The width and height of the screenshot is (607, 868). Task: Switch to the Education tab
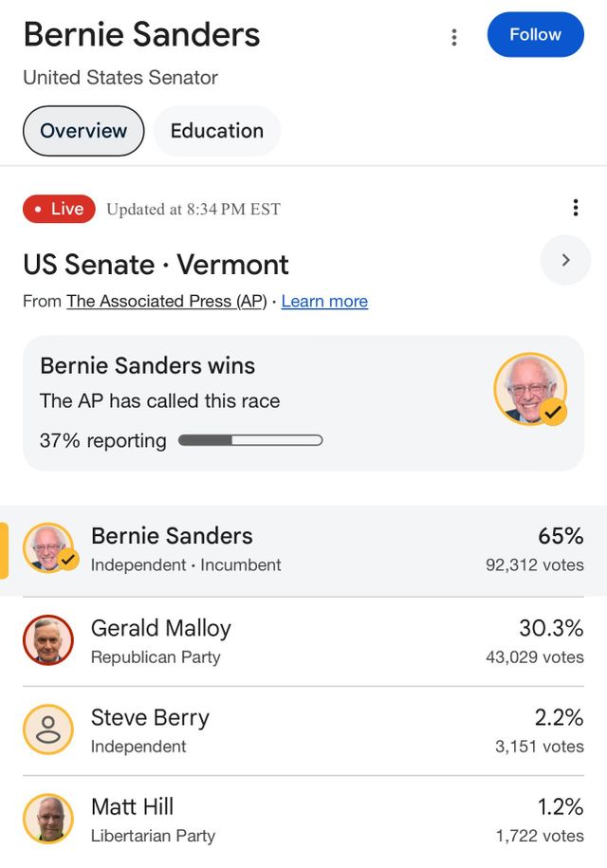click(x=217, y=131)
